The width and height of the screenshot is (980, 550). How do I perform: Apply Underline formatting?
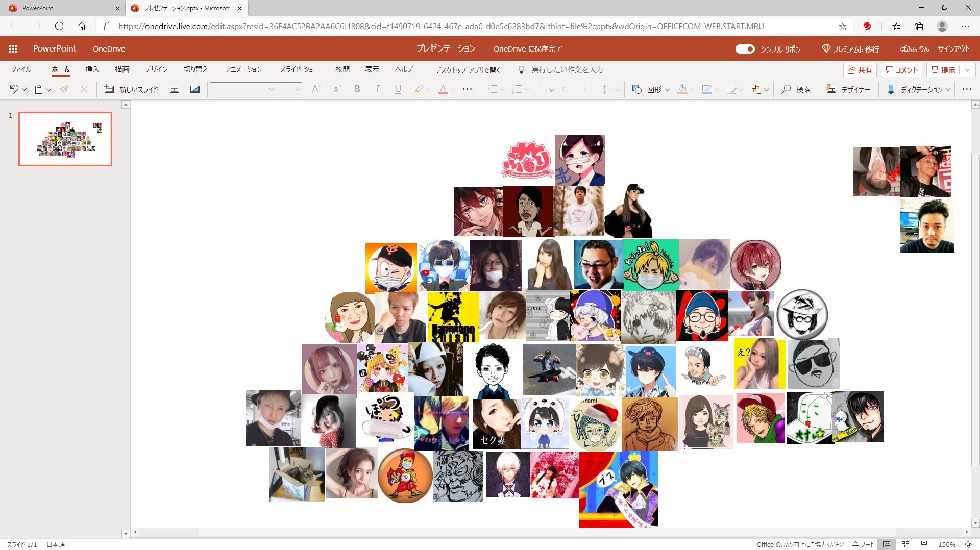(x=398, y=89)
